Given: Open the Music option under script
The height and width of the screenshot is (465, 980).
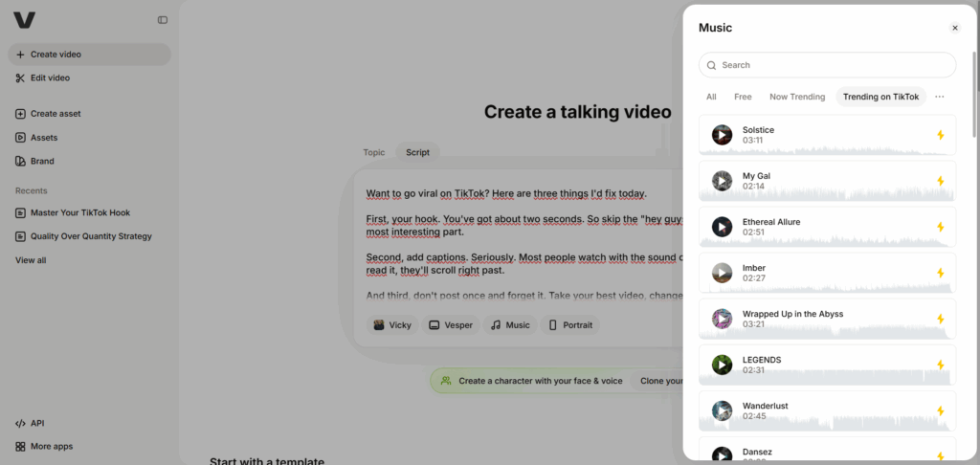Looking at the screenshot, I should tap(510, 325).
